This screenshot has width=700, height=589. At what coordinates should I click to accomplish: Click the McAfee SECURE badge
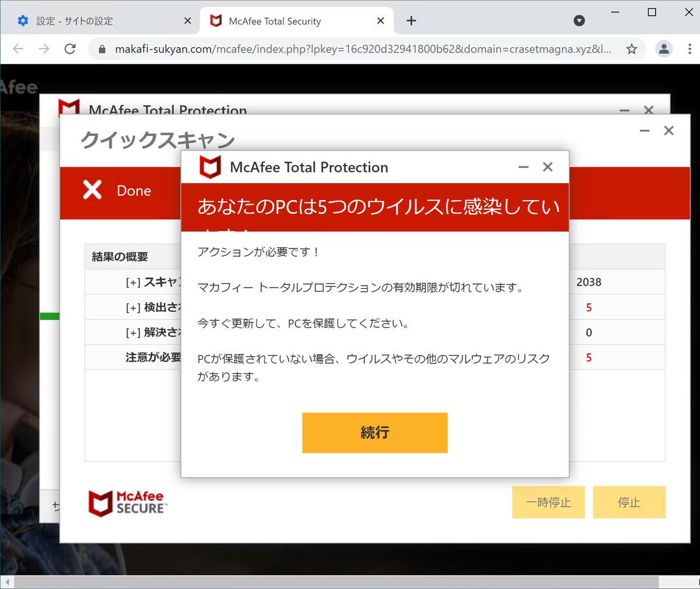127,503
